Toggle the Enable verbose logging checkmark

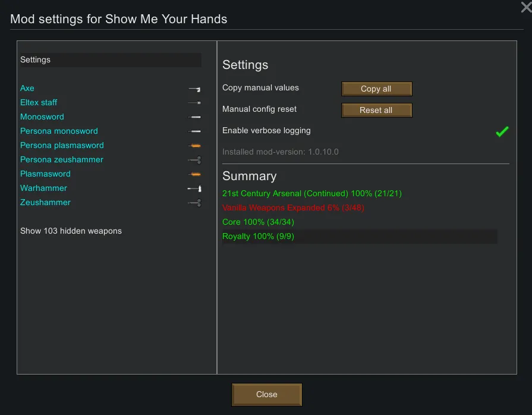coord(502,131)
